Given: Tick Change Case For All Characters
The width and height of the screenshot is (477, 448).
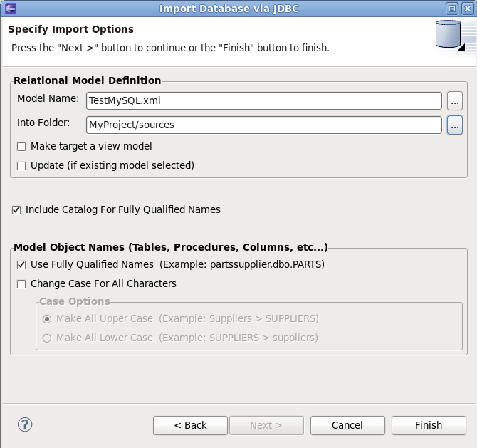Looking at the screenshot, I should pyautogui.click(x=21, y=284).
